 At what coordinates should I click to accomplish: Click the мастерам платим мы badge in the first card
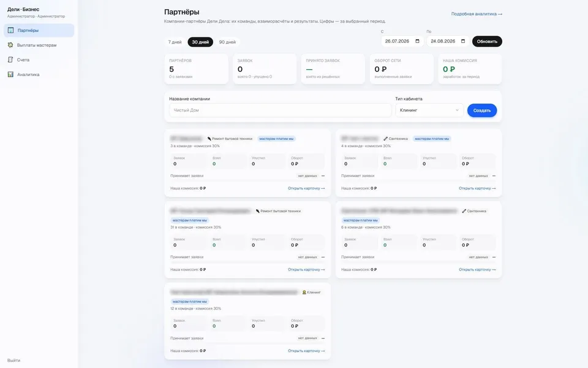pos(276,139)
